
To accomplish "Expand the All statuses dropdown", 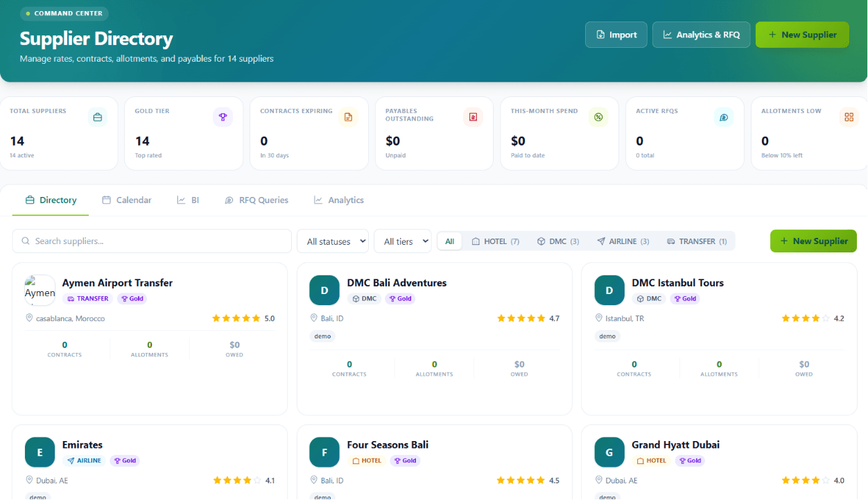I will tap(333, 241).
